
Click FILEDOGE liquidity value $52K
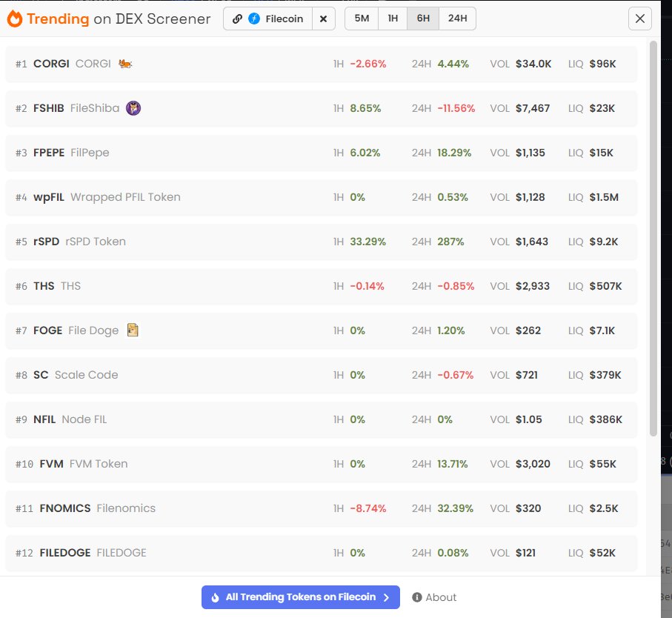coord(602,553)
